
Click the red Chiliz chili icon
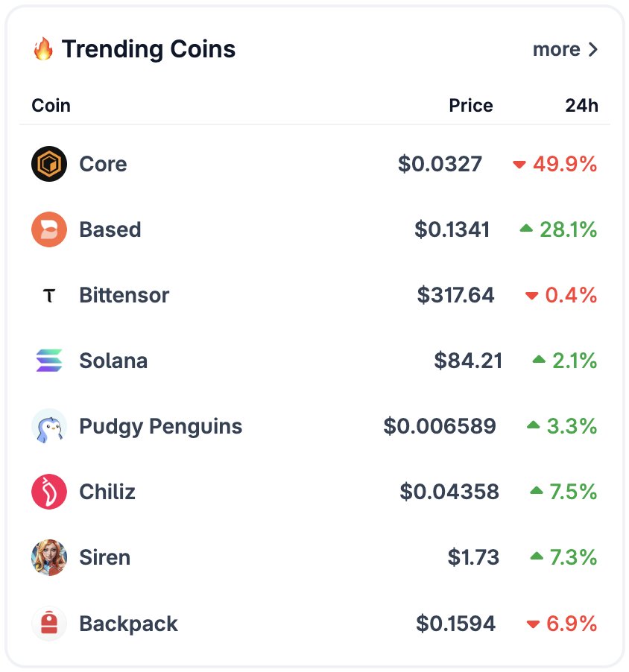coord(49,492)
